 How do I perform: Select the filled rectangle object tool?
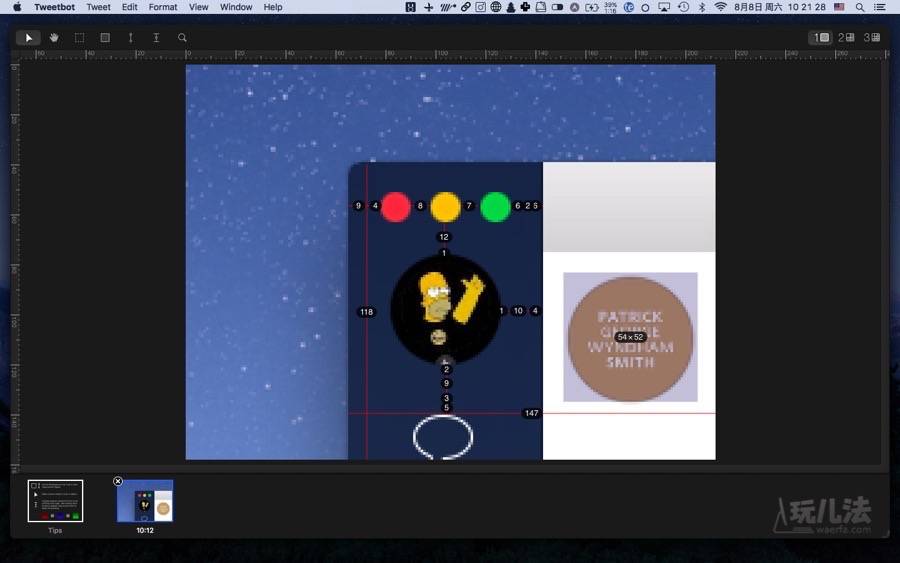coord(105,38)
